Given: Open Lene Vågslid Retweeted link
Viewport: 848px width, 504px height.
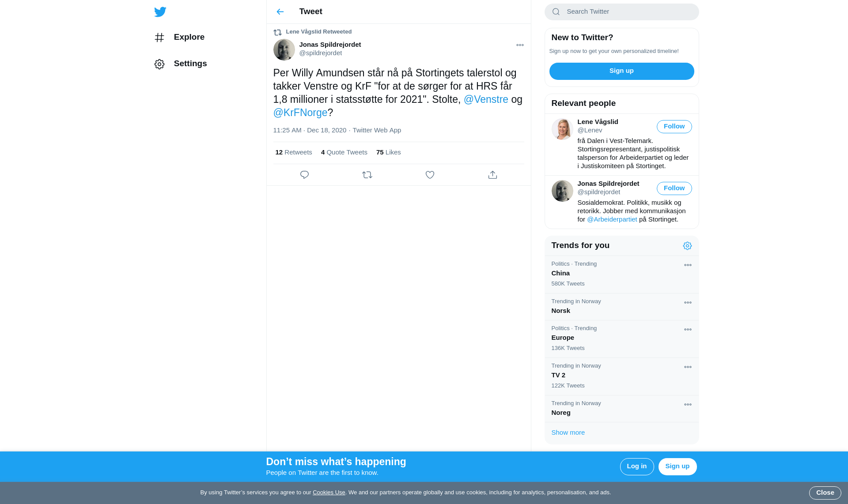Looking at the screenshot, I should [x=318, y=32].
